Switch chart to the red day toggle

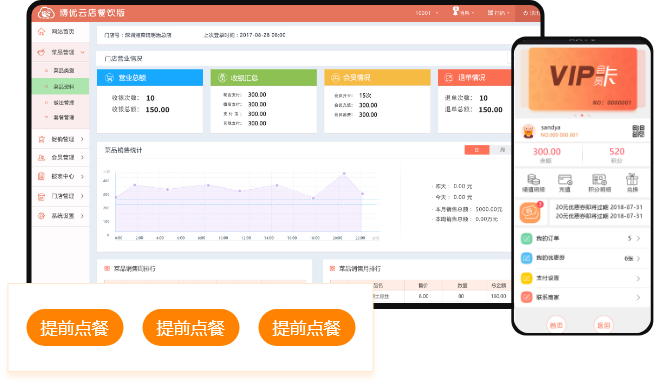point(477,150)
